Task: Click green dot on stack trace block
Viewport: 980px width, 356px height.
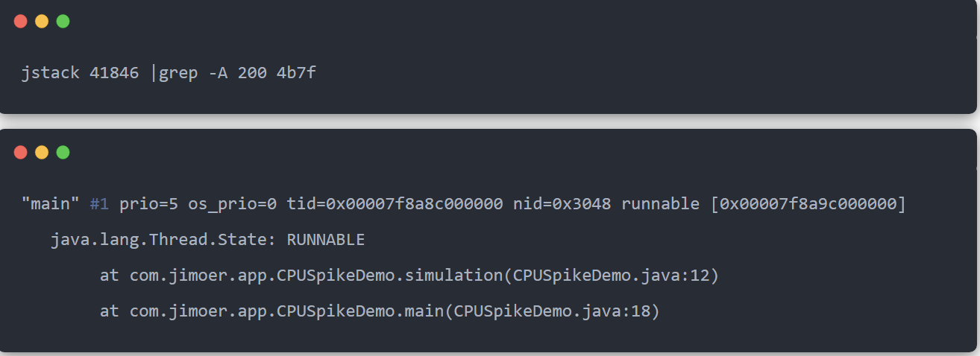Action: point(63,152)
